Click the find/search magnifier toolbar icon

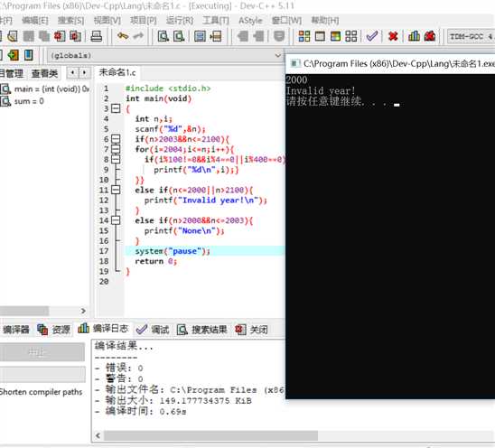[x=163, y=36]
